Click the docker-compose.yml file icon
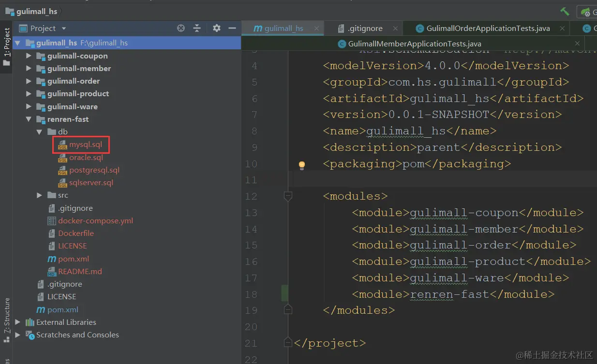The height and width of the screenshot is (364, 597). click(52, 221)
